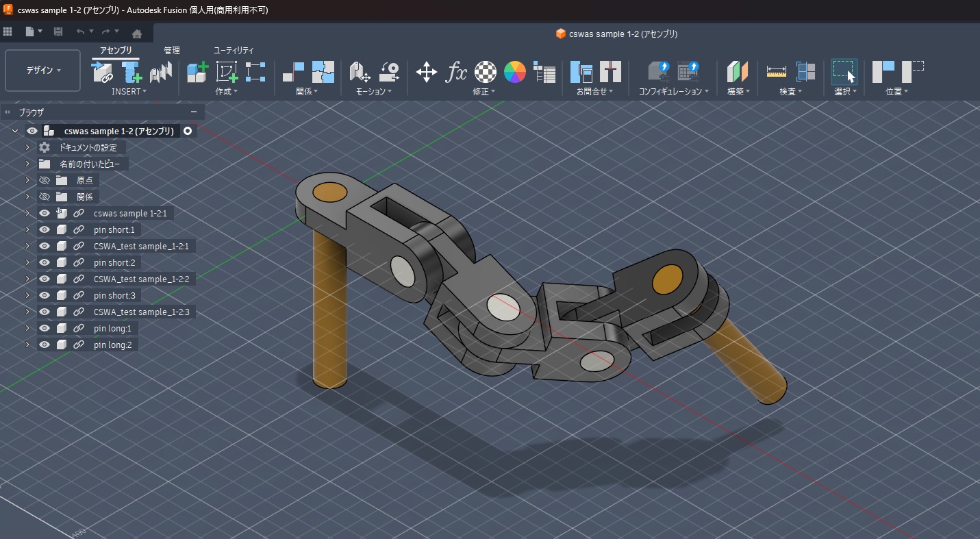This screenshot has height=539, width=980.
Task: Toggle visibility of pin long:2
Action: [x=45, y=344]
